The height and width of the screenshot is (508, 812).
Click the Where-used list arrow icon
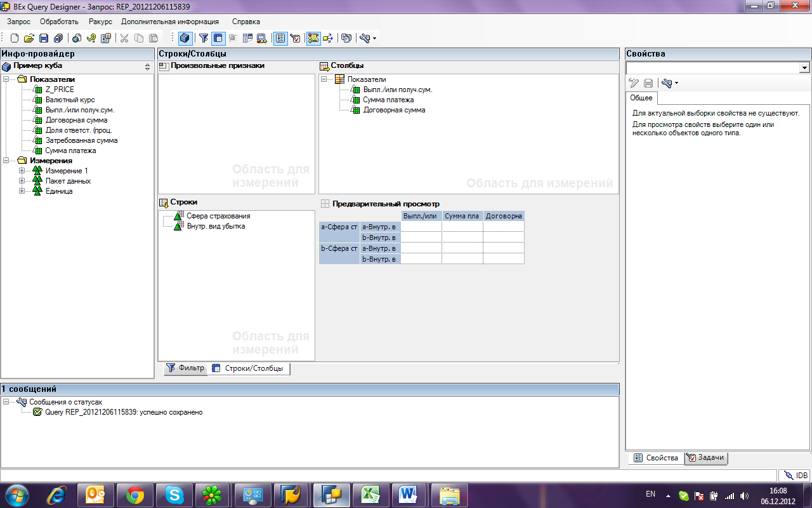click(x=328, y=38)
